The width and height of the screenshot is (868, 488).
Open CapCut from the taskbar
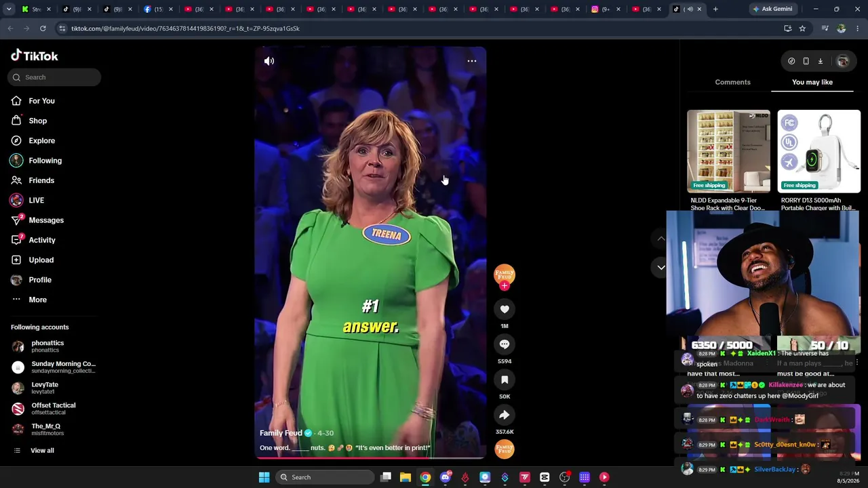[x=545, y=477]
